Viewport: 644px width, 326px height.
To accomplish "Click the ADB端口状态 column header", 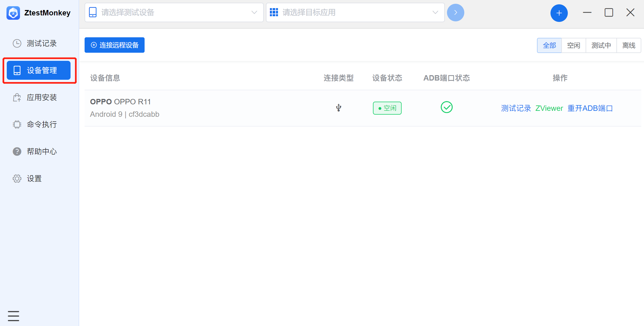I will pyautogui.click(x=446, y=78).
